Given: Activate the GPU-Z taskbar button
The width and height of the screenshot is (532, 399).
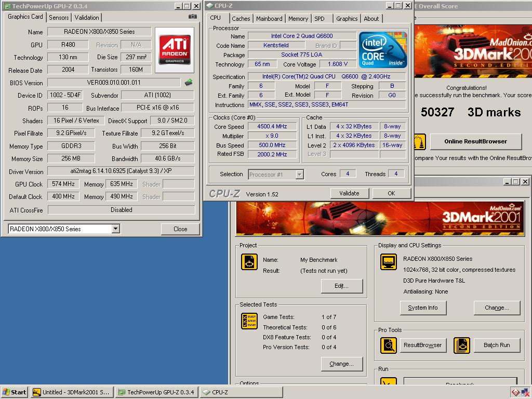Looking at the screenshot, I should 156,392.
